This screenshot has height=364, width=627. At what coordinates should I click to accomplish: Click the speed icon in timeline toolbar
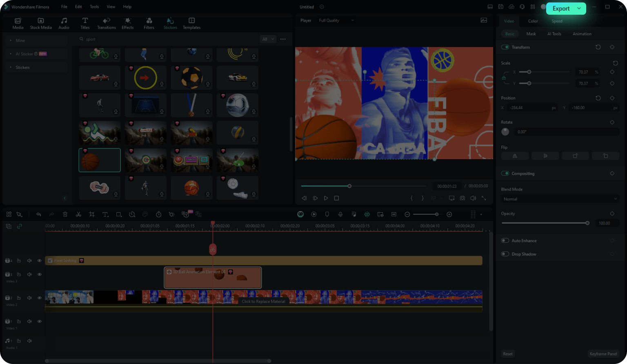pos(132,214)
